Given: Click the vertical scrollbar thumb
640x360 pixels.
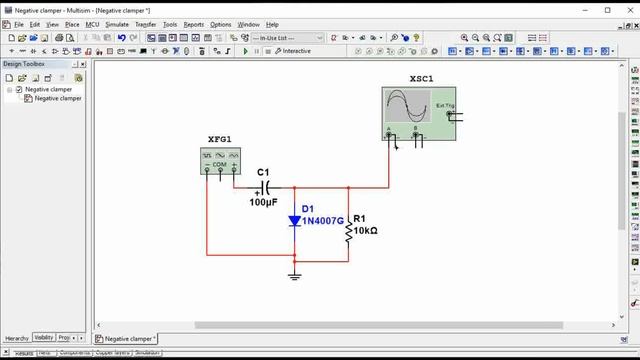Looking at the screenshot, I should 622,171.
